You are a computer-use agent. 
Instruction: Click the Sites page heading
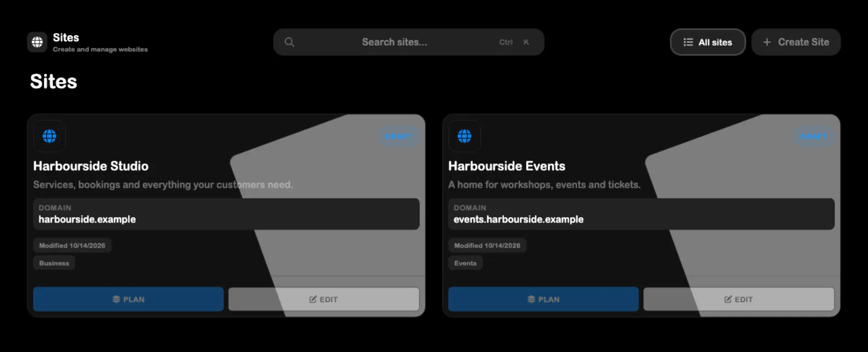[x=54, y=81]
